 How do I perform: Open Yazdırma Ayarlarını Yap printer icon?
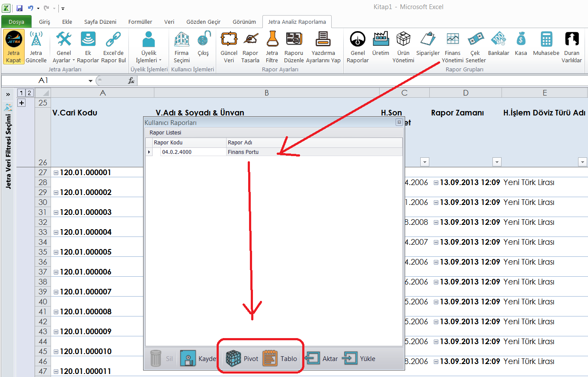pos(323,39)
